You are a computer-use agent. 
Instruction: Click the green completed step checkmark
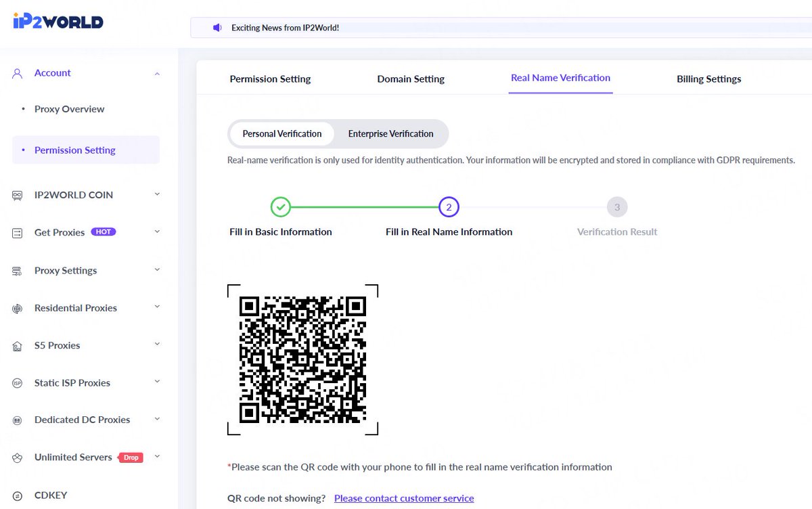pos(281,207)
